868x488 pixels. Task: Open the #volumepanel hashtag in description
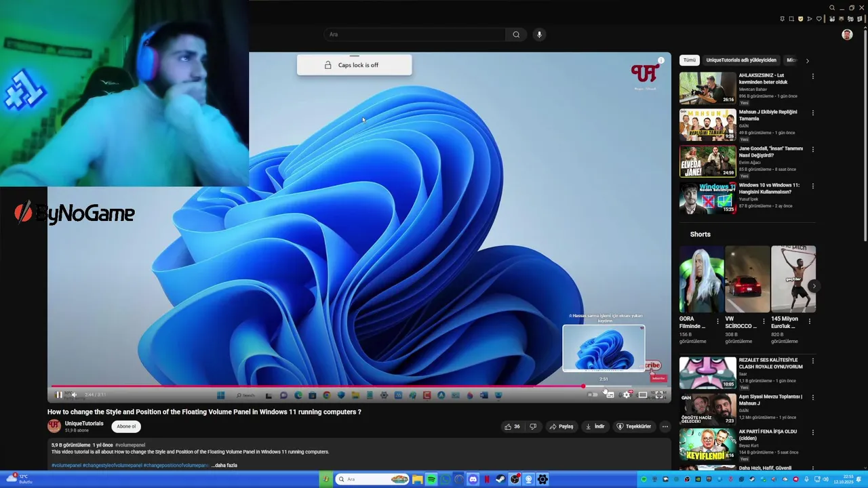pyautogui.click(x=66, y=466)
